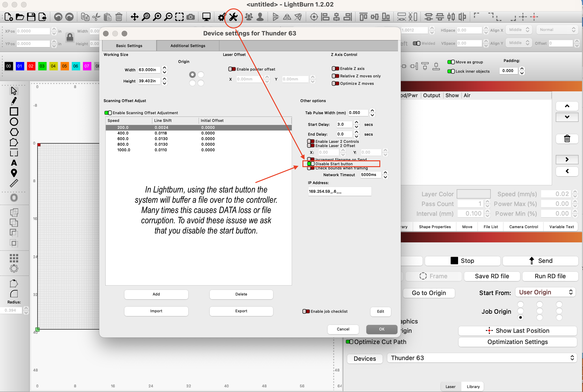Toggle Disable Start button switch
Image resolution: width=583 pixels, height=392 pixels.
[x=311, y=164]
